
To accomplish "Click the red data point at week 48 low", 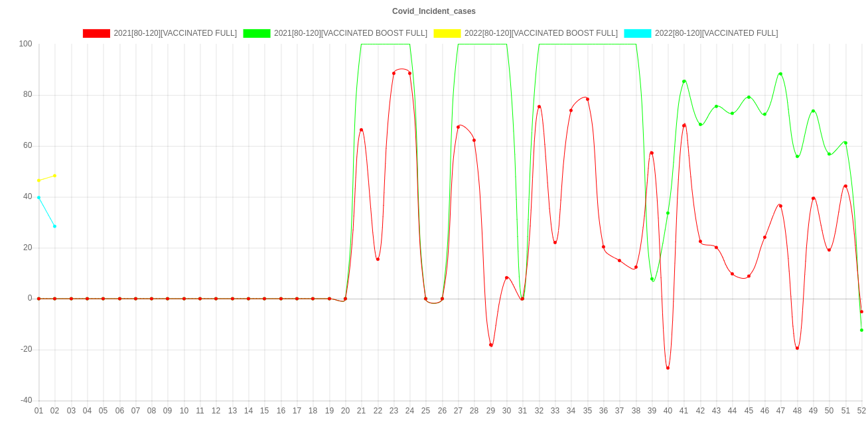I will click(797, 348).
